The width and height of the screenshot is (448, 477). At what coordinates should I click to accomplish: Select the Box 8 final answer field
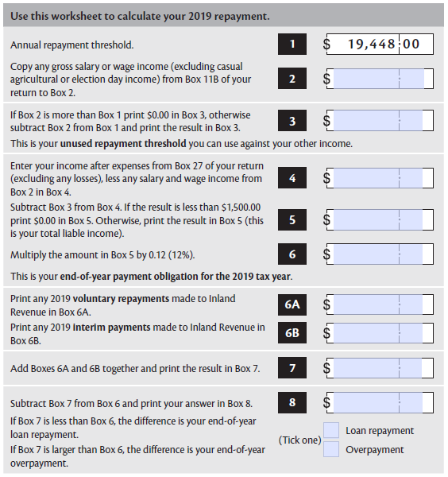click(380, 402)
